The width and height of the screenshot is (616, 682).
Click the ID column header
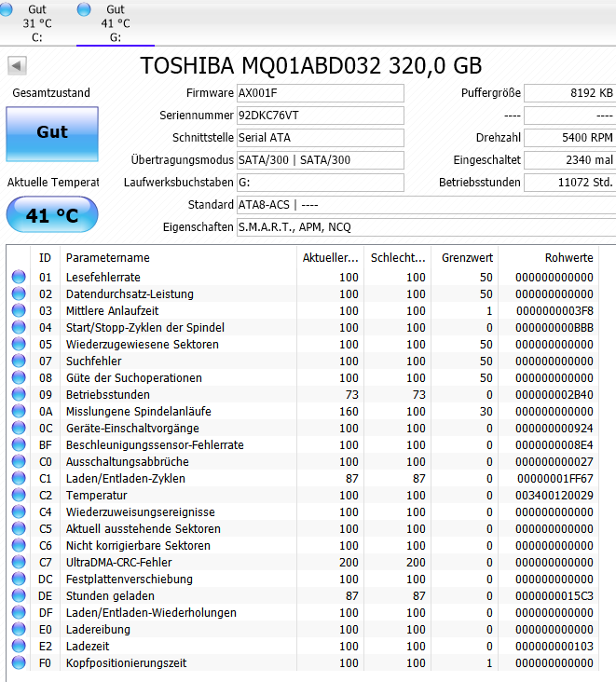(x=46, y=258)
